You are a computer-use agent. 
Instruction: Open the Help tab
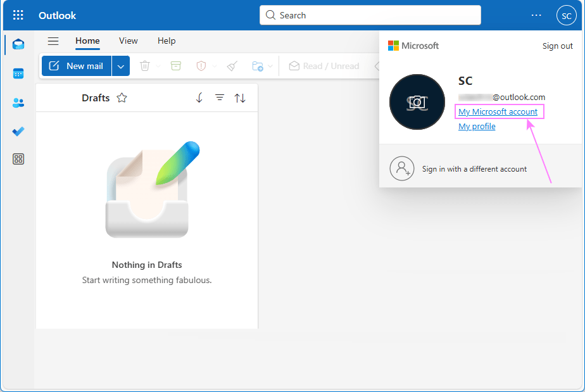point(167,41)
